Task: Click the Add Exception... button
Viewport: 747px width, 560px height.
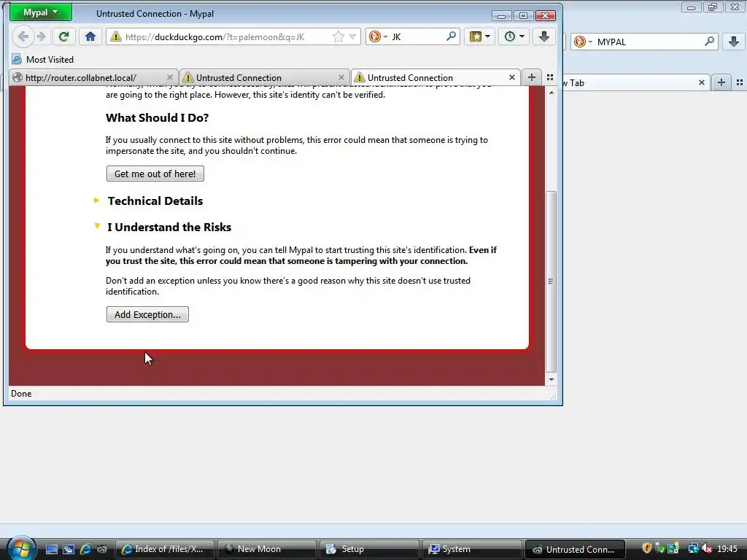Action: tap(147, 315)
